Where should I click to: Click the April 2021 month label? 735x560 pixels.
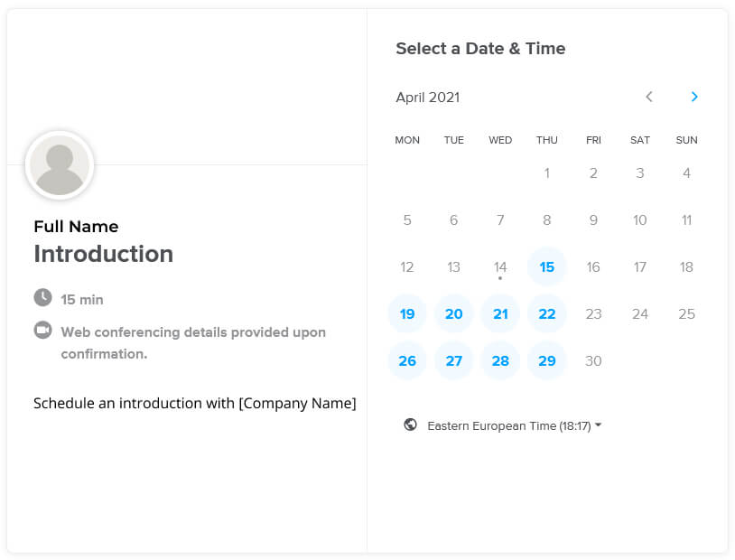427,97
